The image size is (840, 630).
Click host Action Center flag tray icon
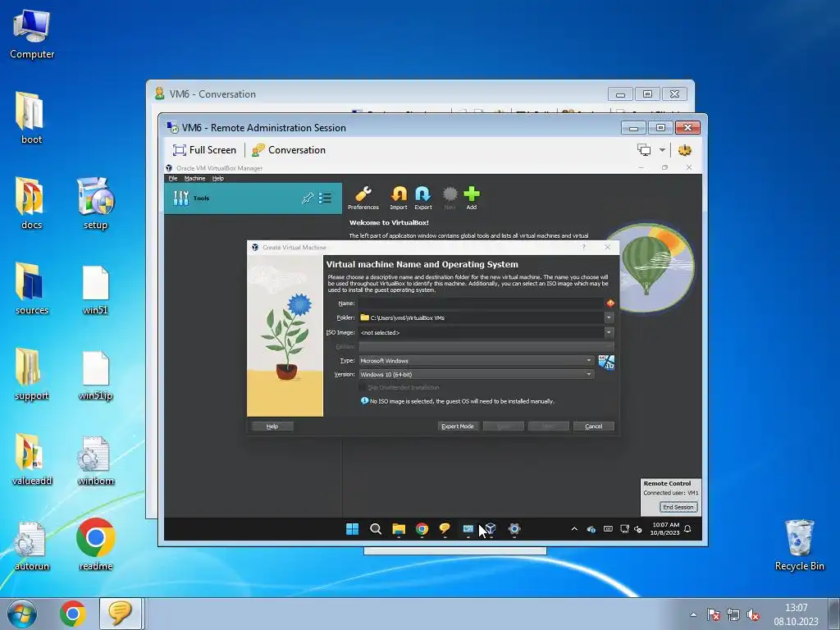click(713, 614)
